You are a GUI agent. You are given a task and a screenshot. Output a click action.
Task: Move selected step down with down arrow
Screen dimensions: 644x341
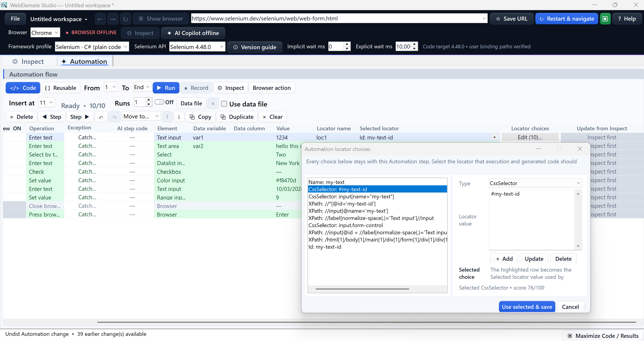tap(179, 117)
